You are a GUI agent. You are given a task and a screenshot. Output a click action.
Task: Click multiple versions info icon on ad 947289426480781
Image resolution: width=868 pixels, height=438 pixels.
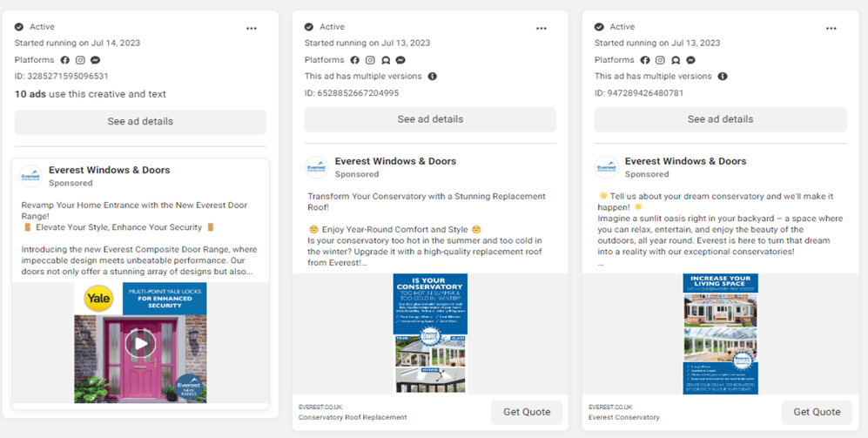tap(723, 77)
